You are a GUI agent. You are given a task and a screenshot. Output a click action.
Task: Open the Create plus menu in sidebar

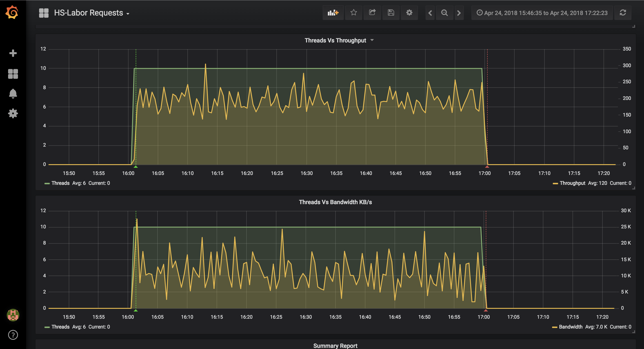click(x=13, y=53)
